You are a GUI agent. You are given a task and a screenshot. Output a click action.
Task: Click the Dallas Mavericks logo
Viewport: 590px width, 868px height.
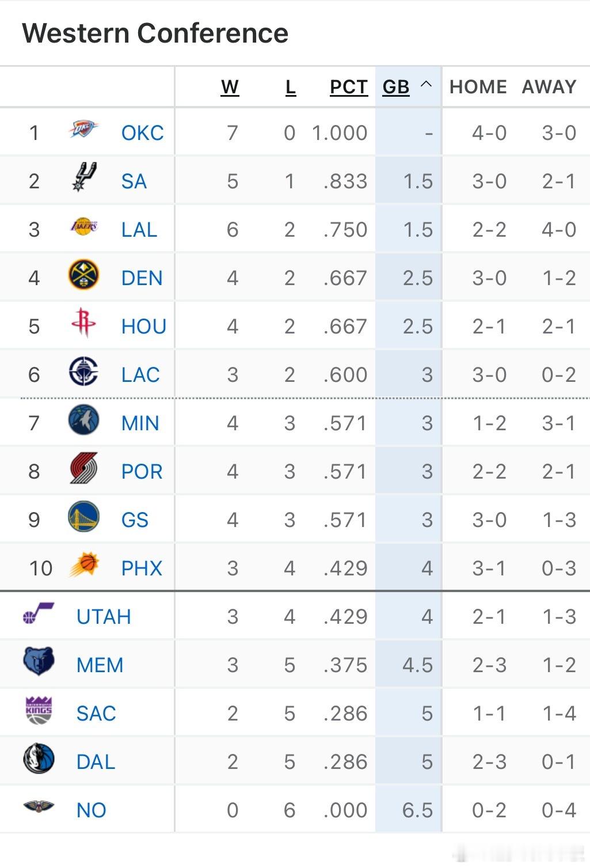(x=39, y=759)
